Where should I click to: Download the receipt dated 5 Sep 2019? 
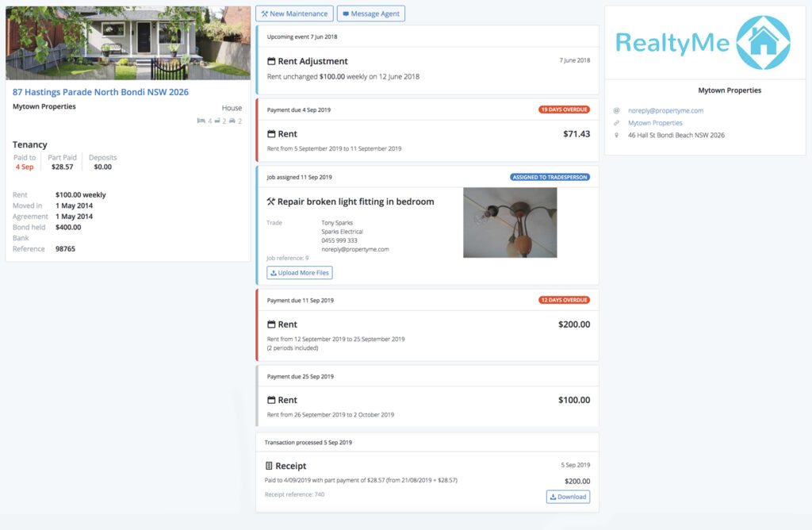click(x=568, y=496)
